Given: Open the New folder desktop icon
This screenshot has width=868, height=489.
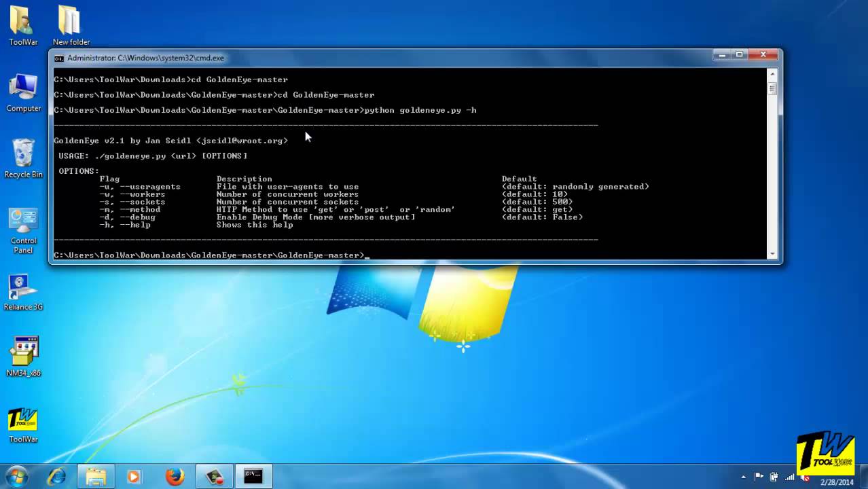Looking at the screenshot, I should tap(71, 26).
